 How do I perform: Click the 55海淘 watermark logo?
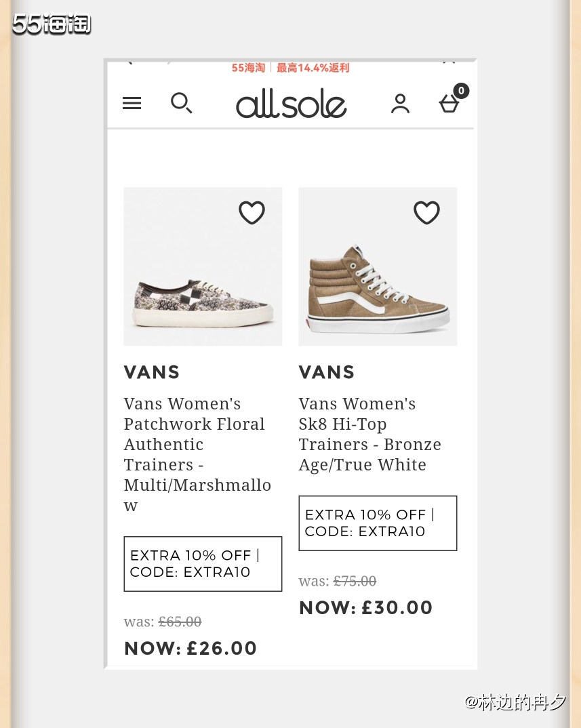[x=52, y=24]
